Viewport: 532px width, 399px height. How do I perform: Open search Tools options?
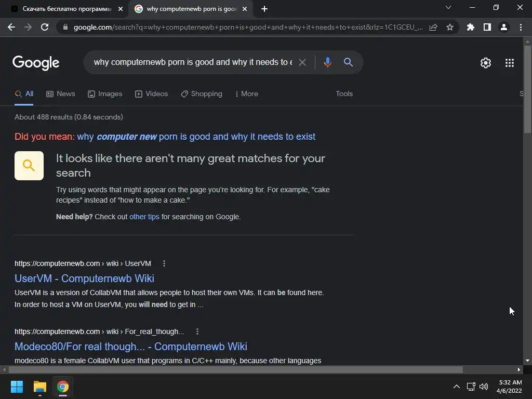click(x=344, y=94)
